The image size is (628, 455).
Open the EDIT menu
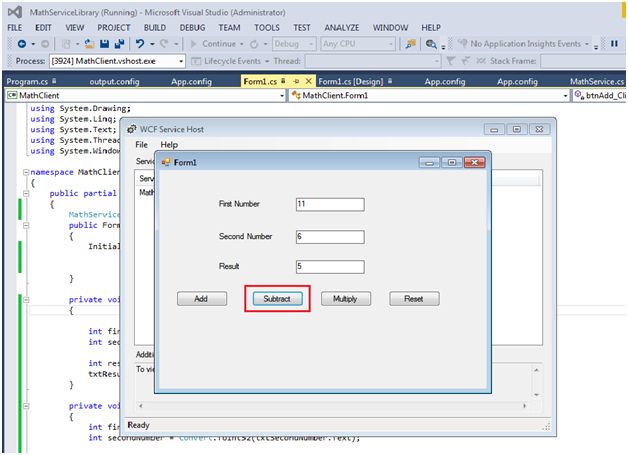coord(43,28)
